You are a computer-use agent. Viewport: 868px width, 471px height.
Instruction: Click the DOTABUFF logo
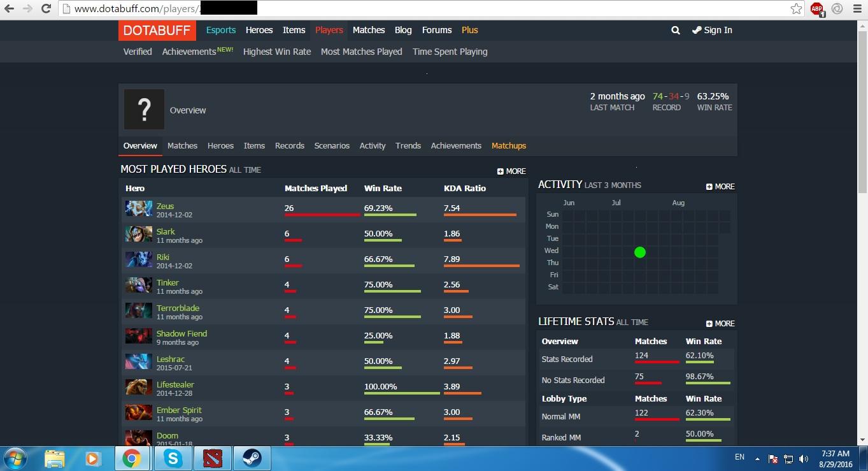(157, 30)
